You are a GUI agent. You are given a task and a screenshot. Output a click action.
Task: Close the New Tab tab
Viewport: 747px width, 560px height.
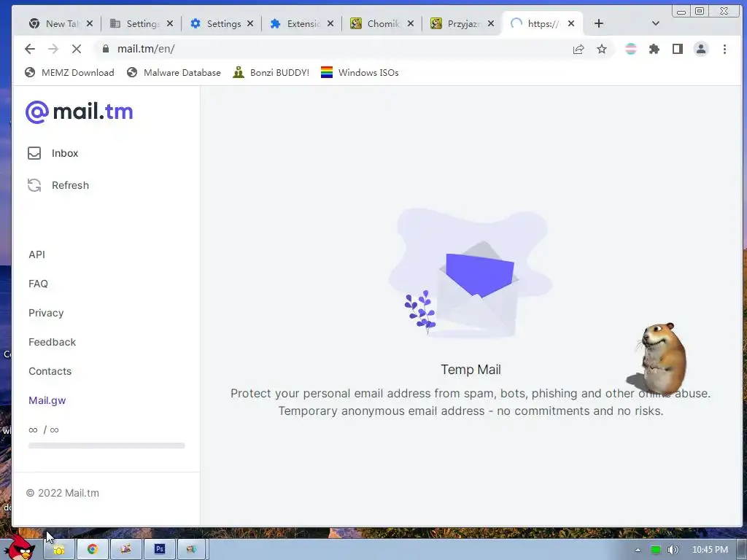click(x=90, y=24)
